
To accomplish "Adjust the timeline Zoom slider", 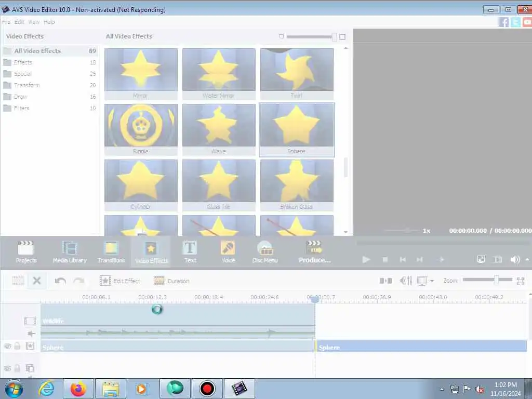I will (496, 280).
